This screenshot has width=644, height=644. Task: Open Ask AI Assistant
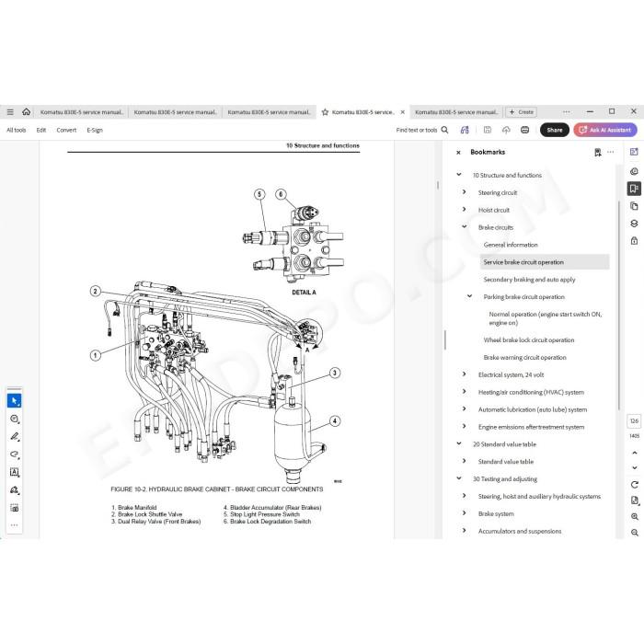(x=605, y=130)
